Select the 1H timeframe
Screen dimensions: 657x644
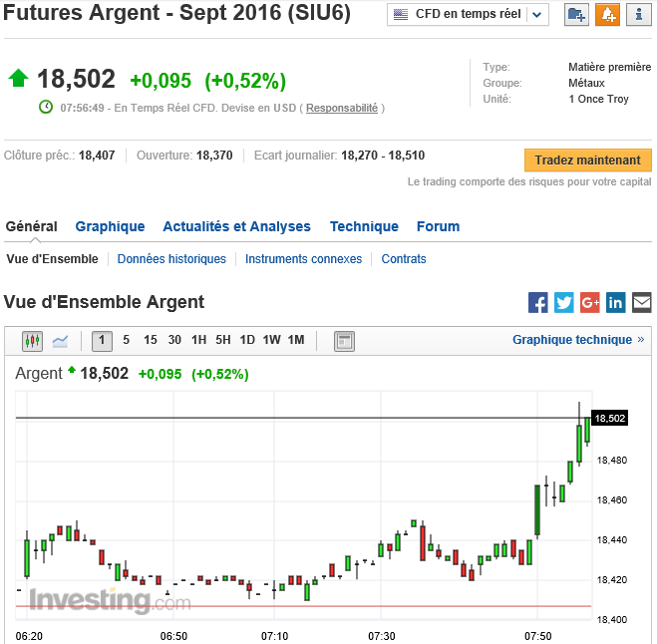(x=199, y=340)
